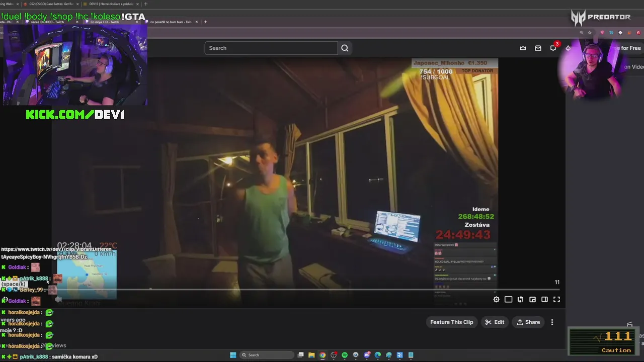Open OBS Studio from taskbar

[x=334, y=355]
